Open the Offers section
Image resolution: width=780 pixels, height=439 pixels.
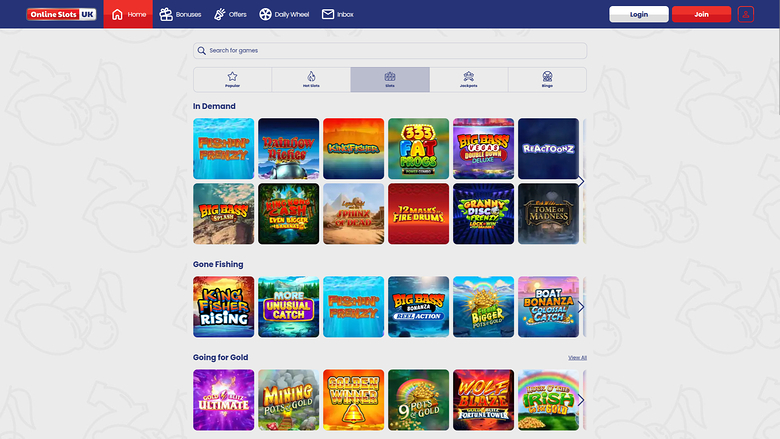[229, 14]
